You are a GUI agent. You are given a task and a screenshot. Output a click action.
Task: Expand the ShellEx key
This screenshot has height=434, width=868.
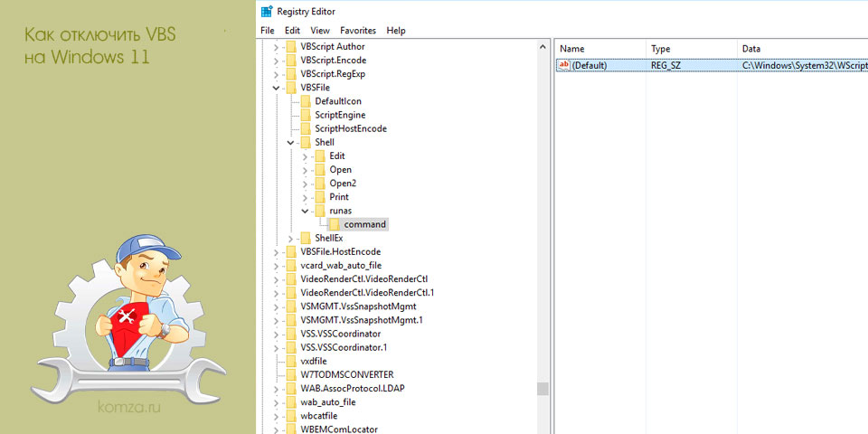pyautogui.click(x=290, y=238)
